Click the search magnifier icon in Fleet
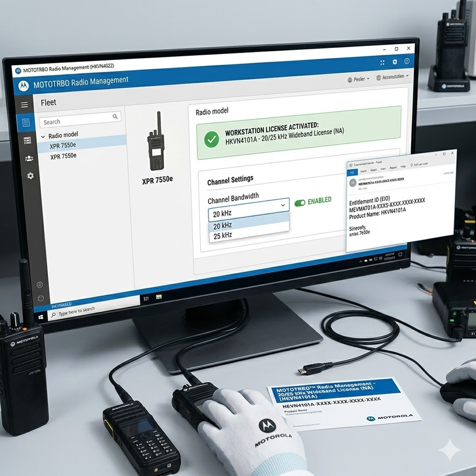This screenshot has width=476, height=476. (115, 116)
